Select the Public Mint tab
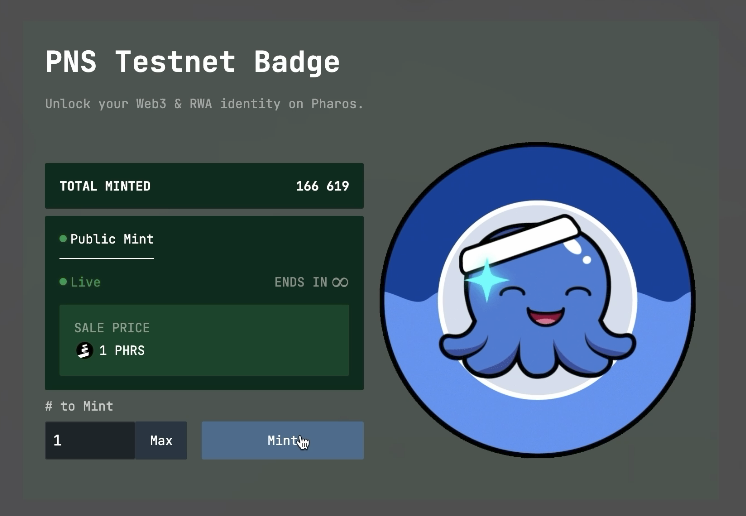 pos(111,240)
